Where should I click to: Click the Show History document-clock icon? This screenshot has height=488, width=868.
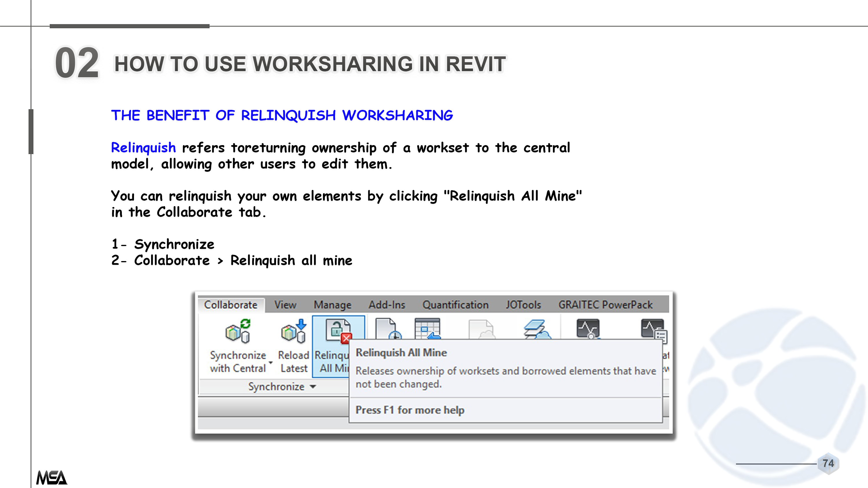tap(388, 328)
